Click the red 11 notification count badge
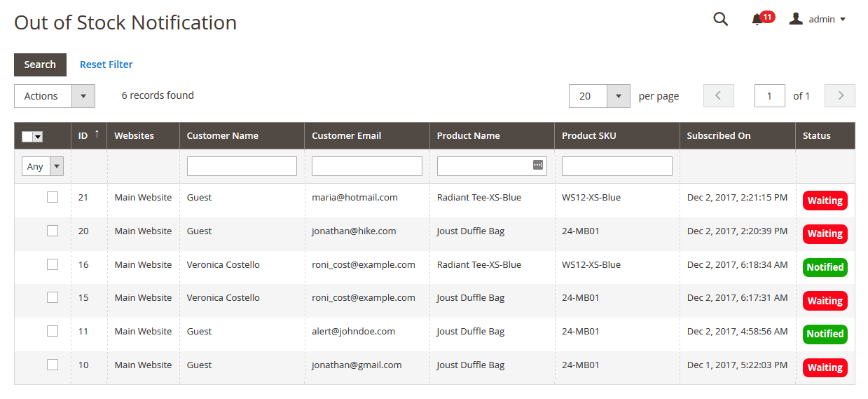This screenshot has height=399, width=868. coord(767,17)
